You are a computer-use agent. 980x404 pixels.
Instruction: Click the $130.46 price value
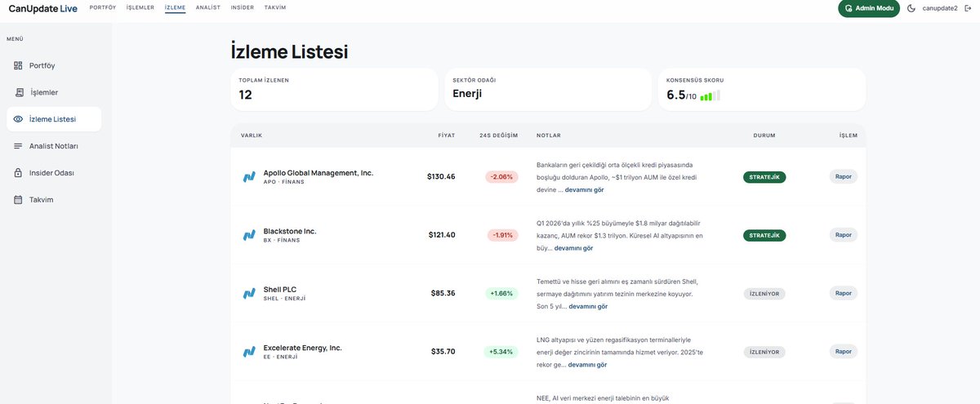(441, 177)
